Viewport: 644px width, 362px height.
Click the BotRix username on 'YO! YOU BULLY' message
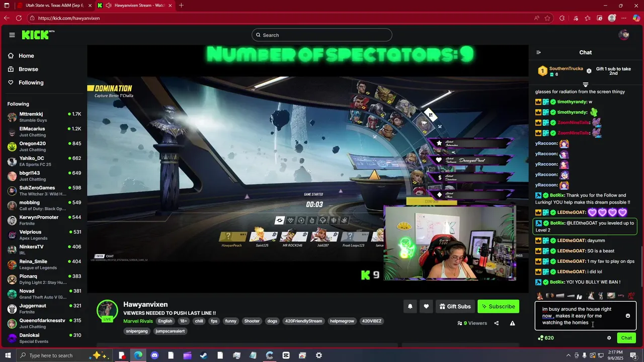click(x=557, y=282)
